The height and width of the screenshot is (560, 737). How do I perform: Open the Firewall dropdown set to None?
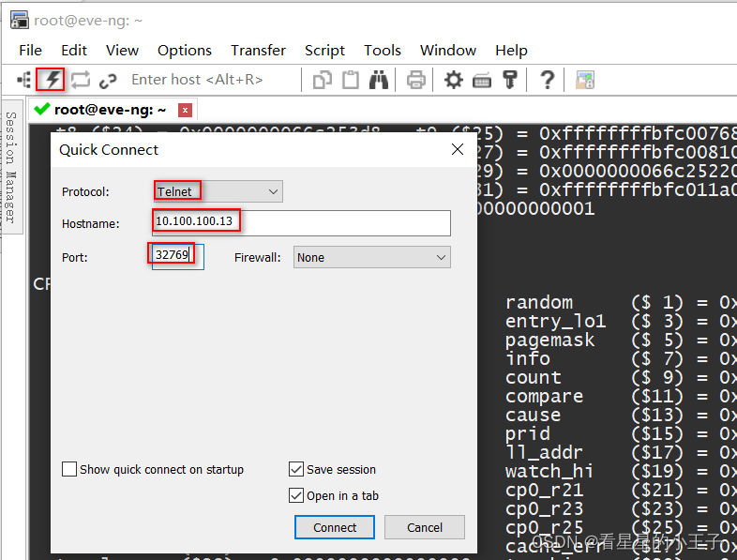(372, 257)
